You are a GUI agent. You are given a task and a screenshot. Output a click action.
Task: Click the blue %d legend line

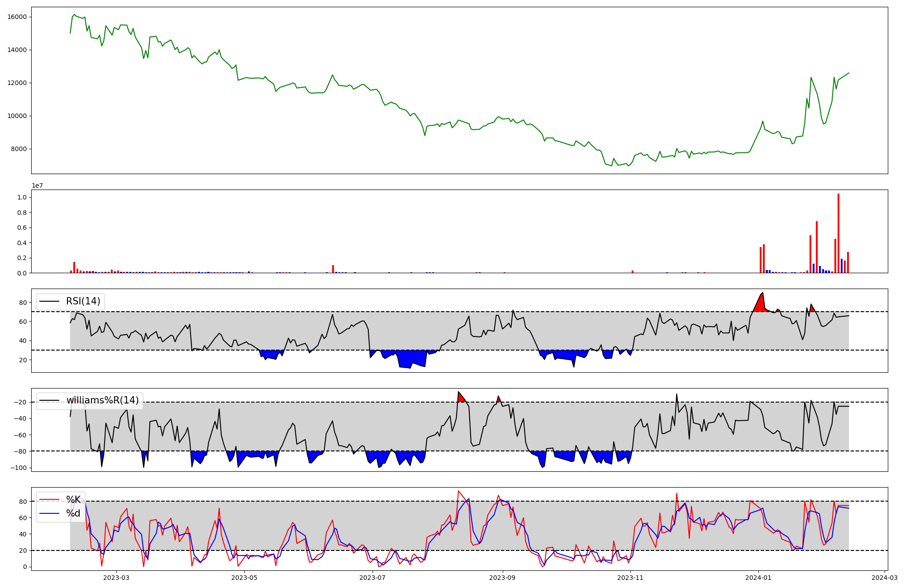[x=49, y=513]
